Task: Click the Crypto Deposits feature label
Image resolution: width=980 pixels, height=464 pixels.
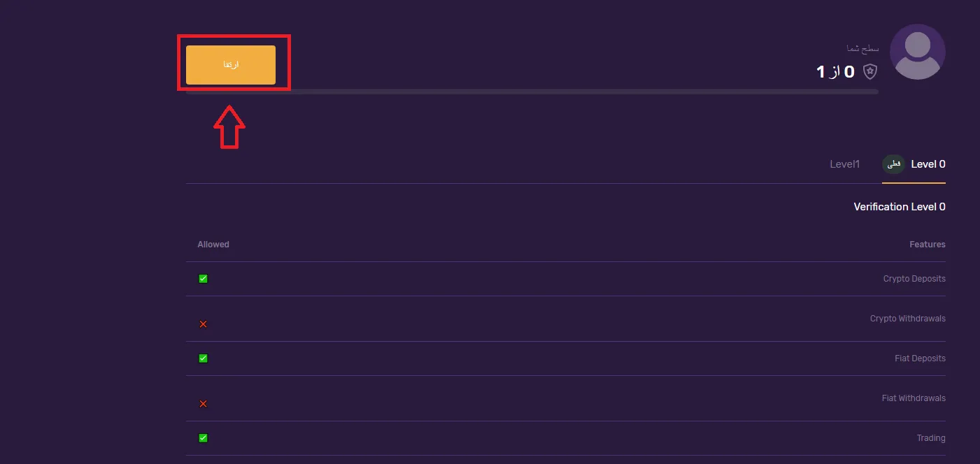Action: [x=914, y=279]
